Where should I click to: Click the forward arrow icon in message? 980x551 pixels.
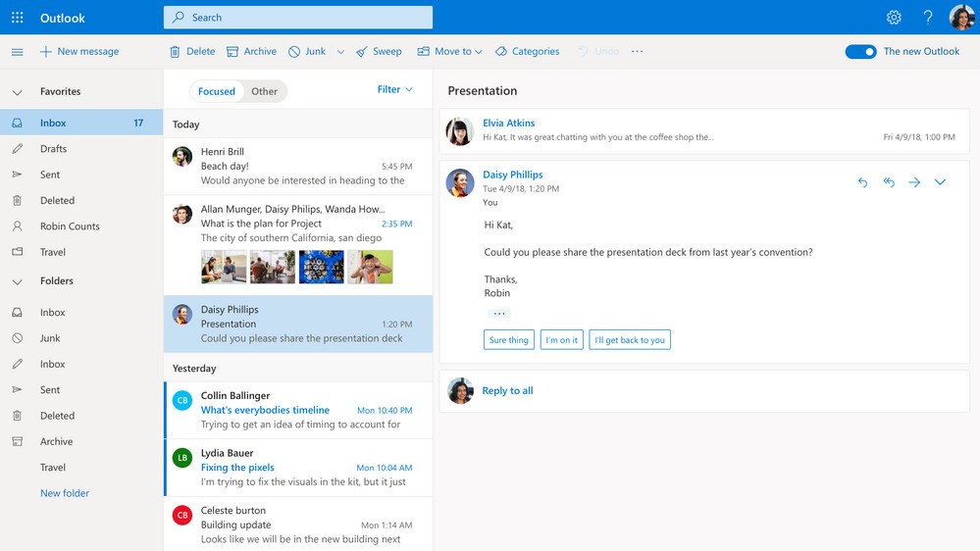(914, 182)
